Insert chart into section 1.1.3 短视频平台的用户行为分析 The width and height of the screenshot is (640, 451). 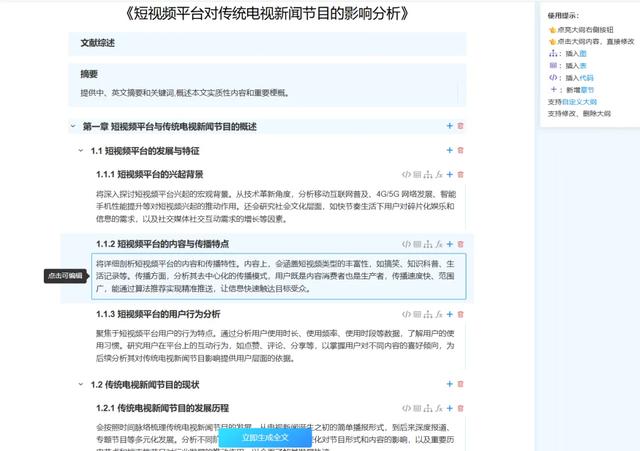click(x=428, y=314)
